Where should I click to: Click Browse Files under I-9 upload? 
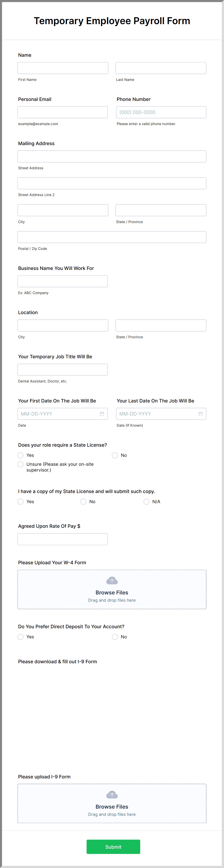click(x=112, y=807)
